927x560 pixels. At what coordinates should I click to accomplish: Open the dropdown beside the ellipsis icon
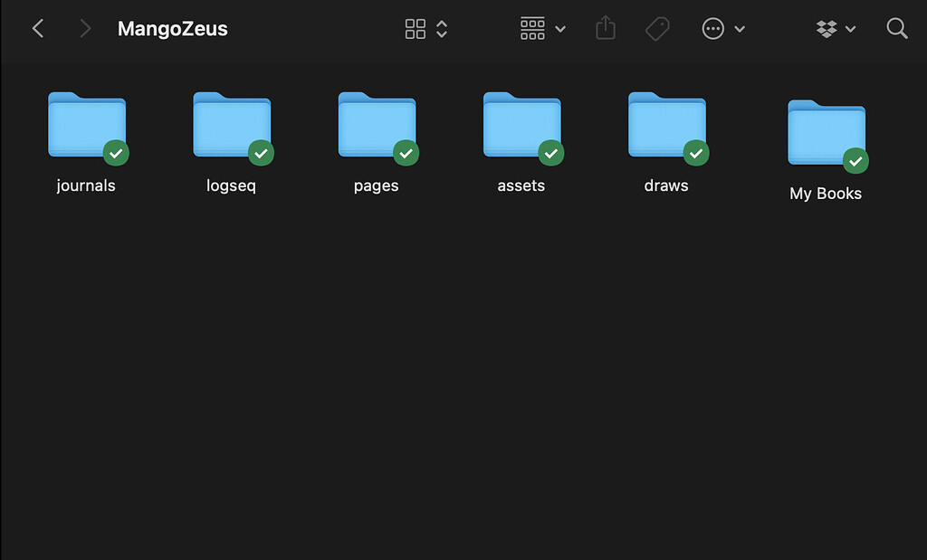740,28
